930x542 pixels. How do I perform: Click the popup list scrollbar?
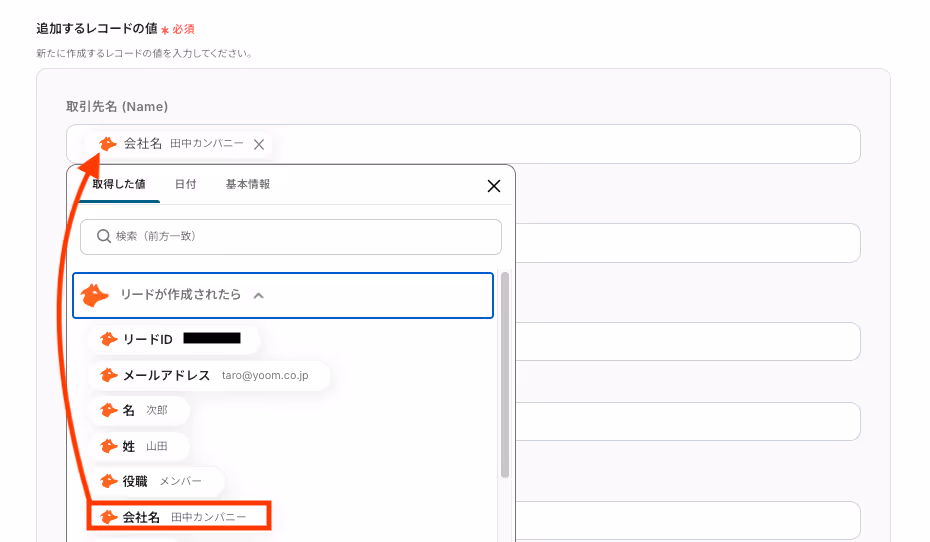(x=505, y=375)
